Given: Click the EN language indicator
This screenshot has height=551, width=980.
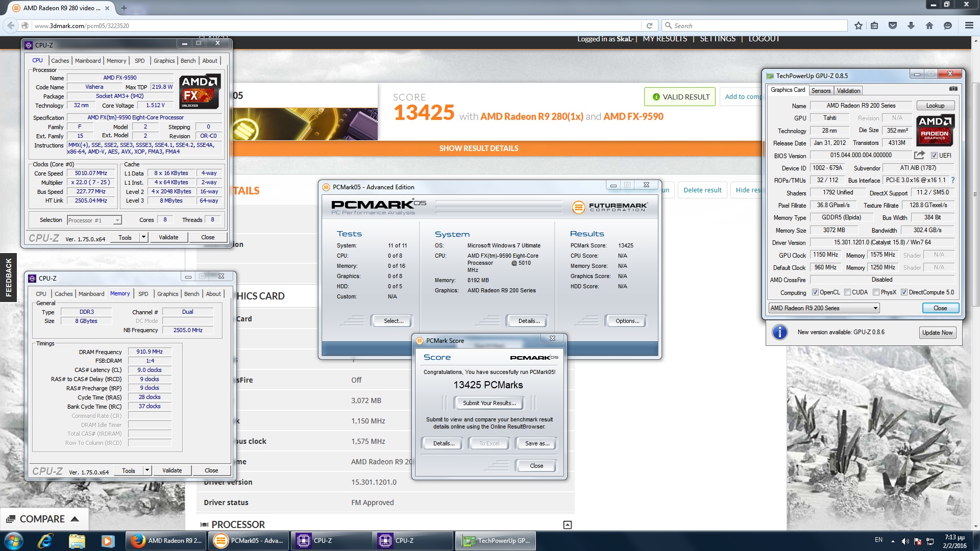Looking at the screenshot, I should click(x=878, y=540).
